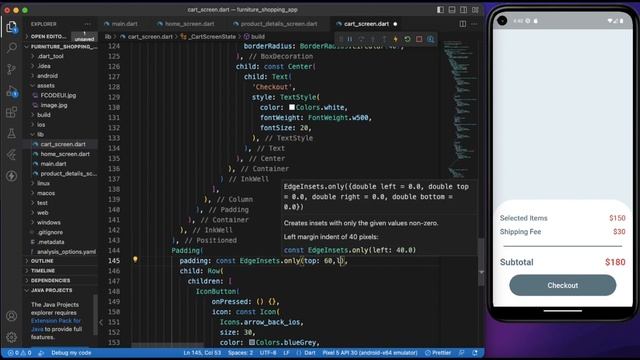Viewport: 640px width, 360px height.
Task: Click the code minimap overview
Action: 460,110
